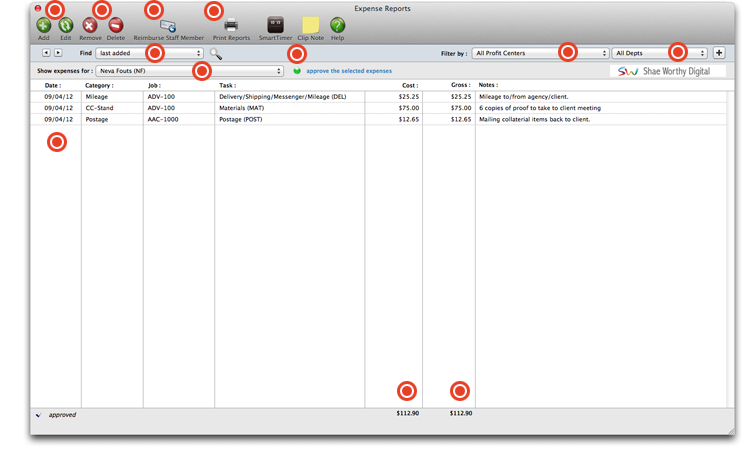Click the magnifying glass search icon

[216, 54]
